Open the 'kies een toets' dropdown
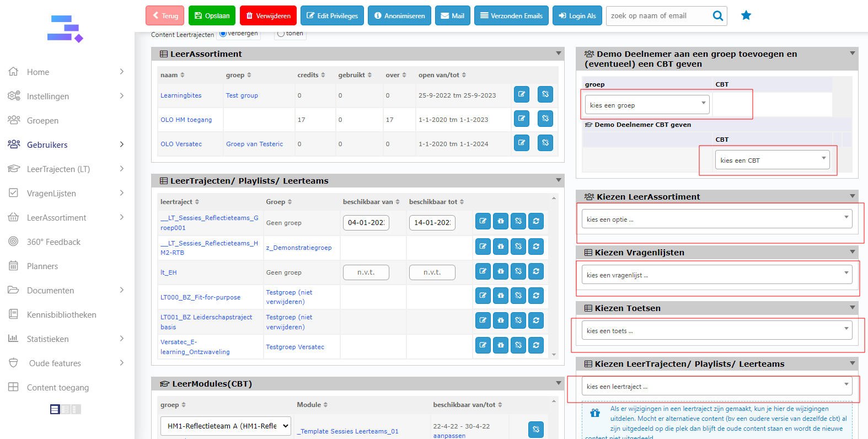This screenshot has width=868, height=439. point(716,330)
